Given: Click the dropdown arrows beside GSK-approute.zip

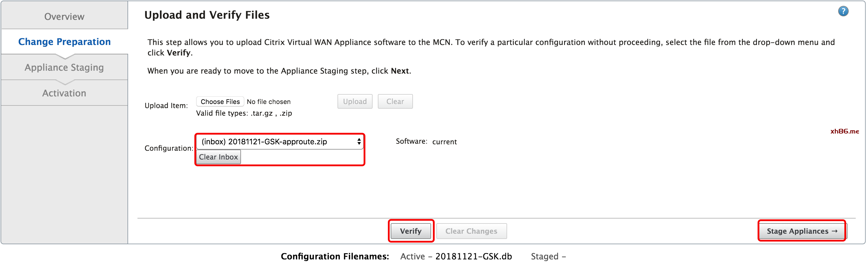Looking at the screenshot, I should click(359, 142).
